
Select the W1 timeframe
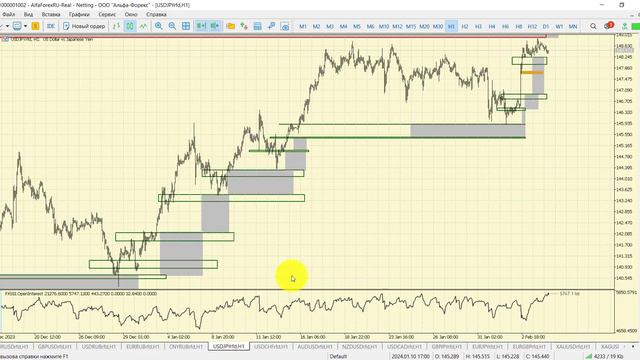tap(559, 26)
